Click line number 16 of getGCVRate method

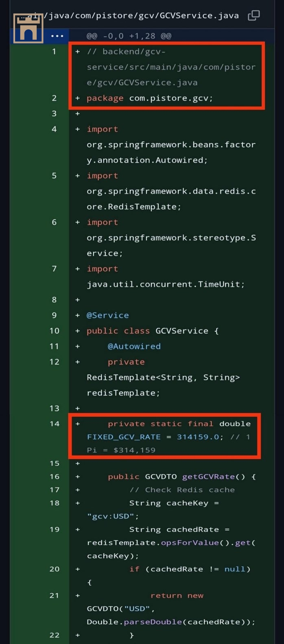(x=54, y=476)
